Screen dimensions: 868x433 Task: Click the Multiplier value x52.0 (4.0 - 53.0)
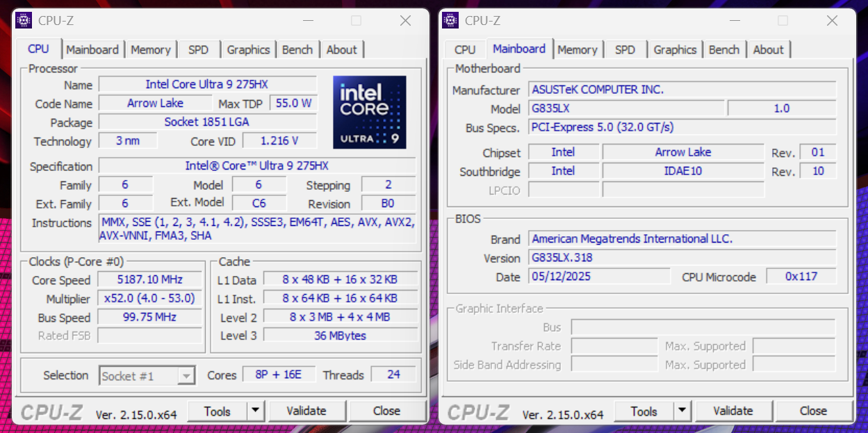tap(149, 298)
